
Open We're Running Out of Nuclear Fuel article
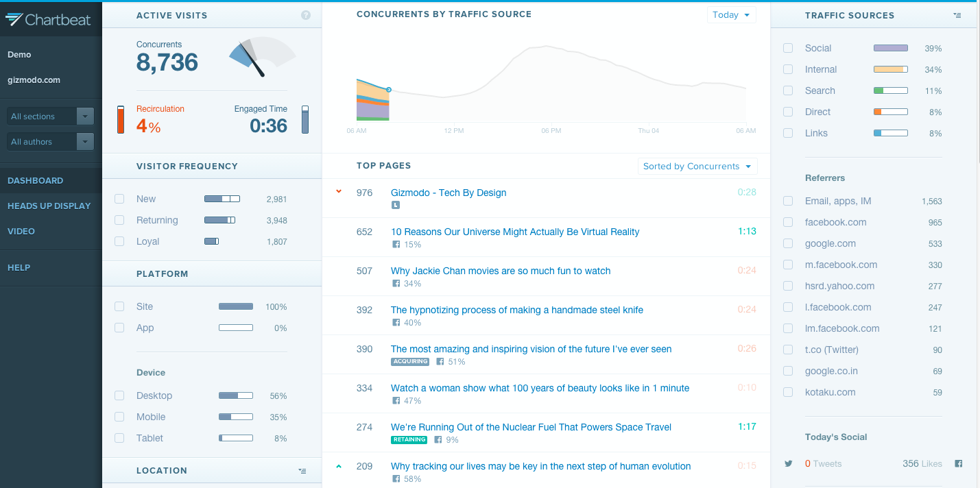click(531, 427)
